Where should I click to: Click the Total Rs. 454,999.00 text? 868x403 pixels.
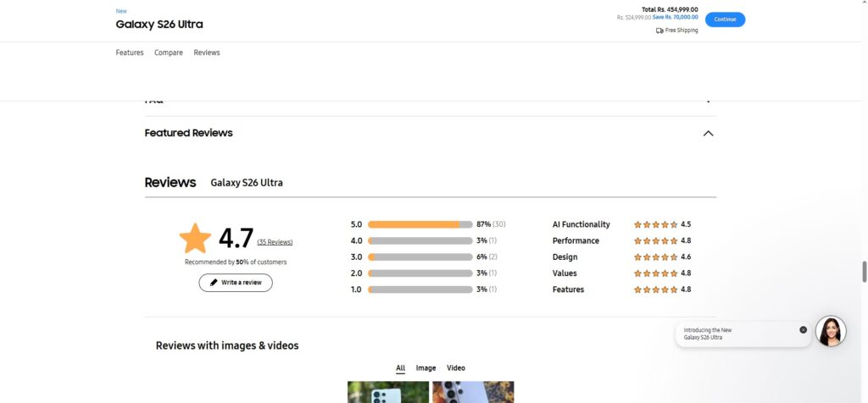tap(670, 9)
